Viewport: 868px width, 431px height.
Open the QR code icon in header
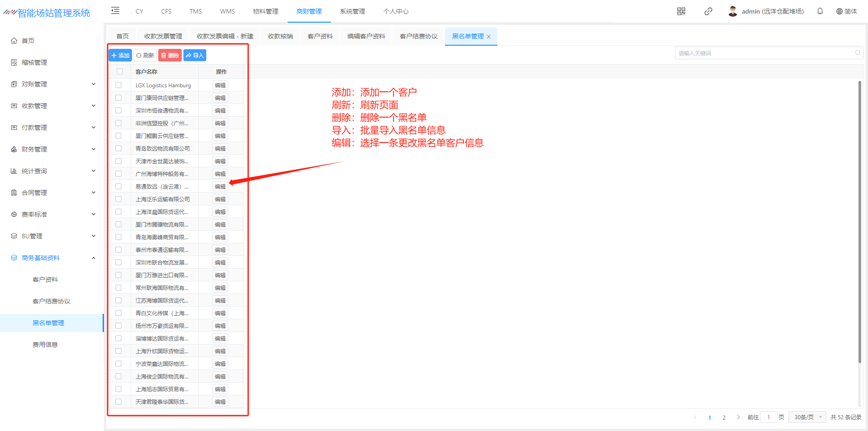coord(681,11)
